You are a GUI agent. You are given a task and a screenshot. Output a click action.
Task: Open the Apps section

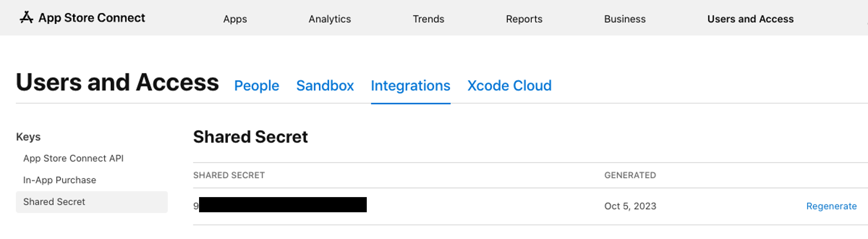235,19
